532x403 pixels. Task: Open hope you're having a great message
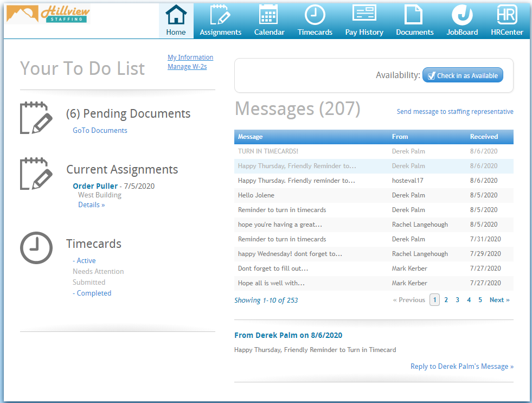[374, 224]
